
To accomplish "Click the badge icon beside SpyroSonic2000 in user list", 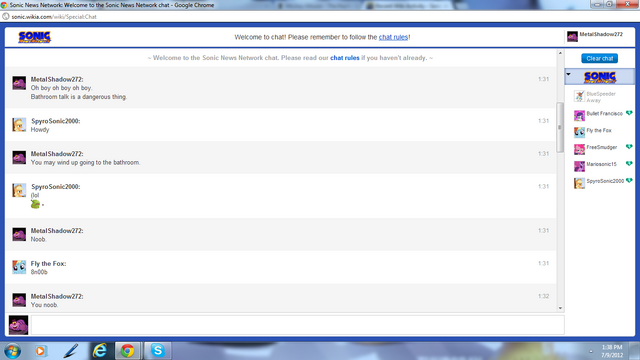I will click(629, 180).
